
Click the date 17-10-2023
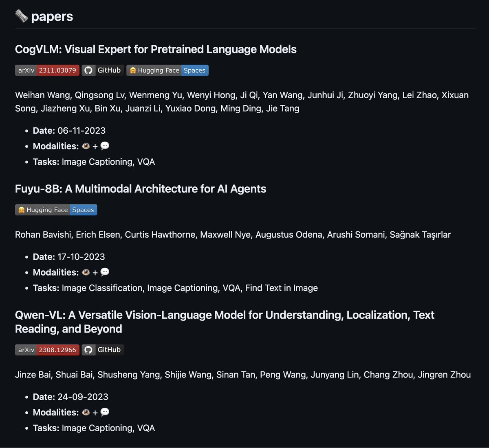[x=81, y=257]
